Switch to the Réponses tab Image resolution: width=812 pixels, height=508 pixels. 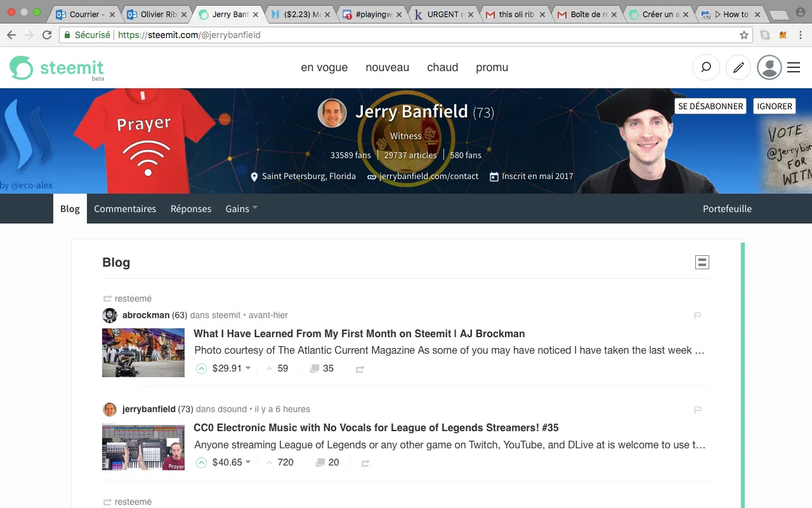(x=191, y=208)
